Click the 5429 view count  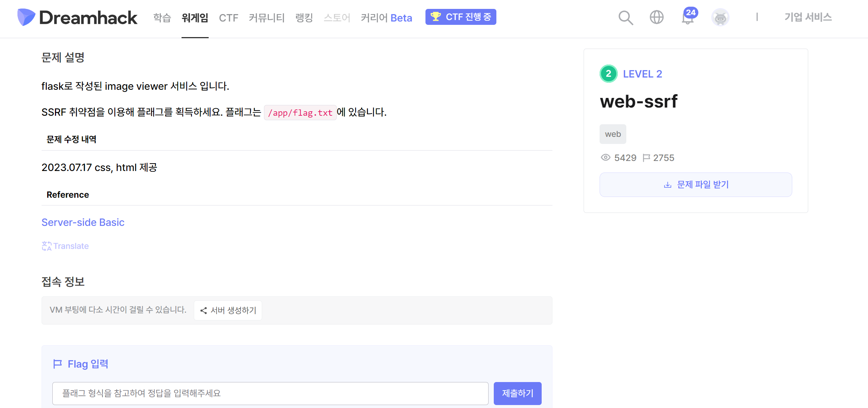tap(625, 158)
